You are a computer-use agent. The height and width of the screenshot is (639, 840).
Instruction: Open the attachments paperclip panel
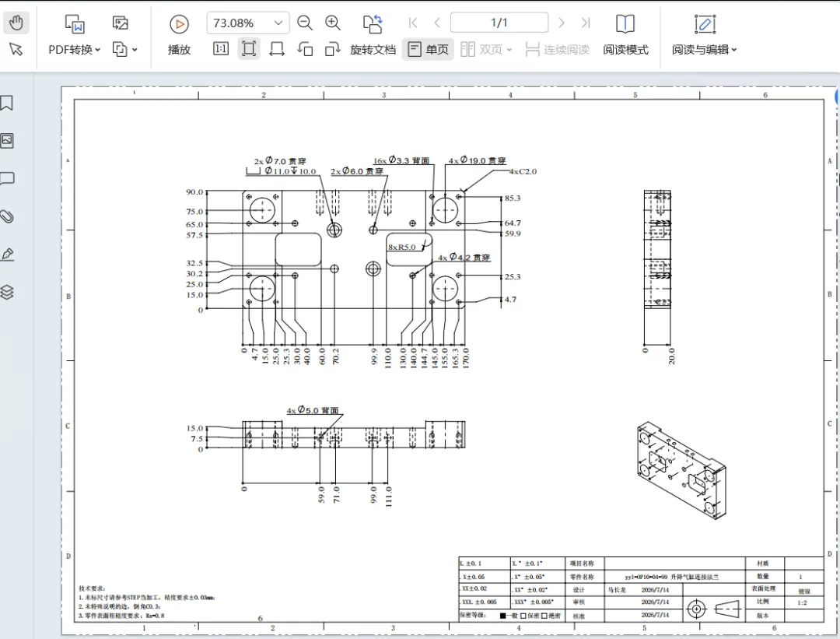tap(7, 216)
